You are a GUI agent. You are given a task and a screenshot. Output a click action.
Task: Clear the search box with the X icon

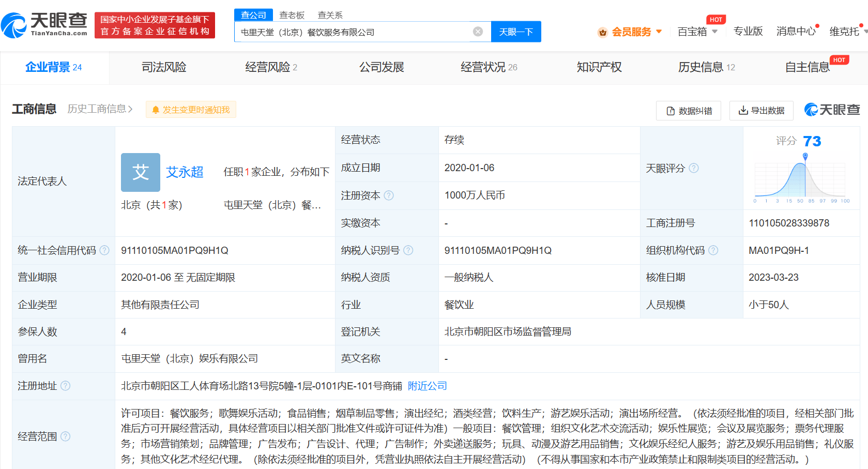478,32
